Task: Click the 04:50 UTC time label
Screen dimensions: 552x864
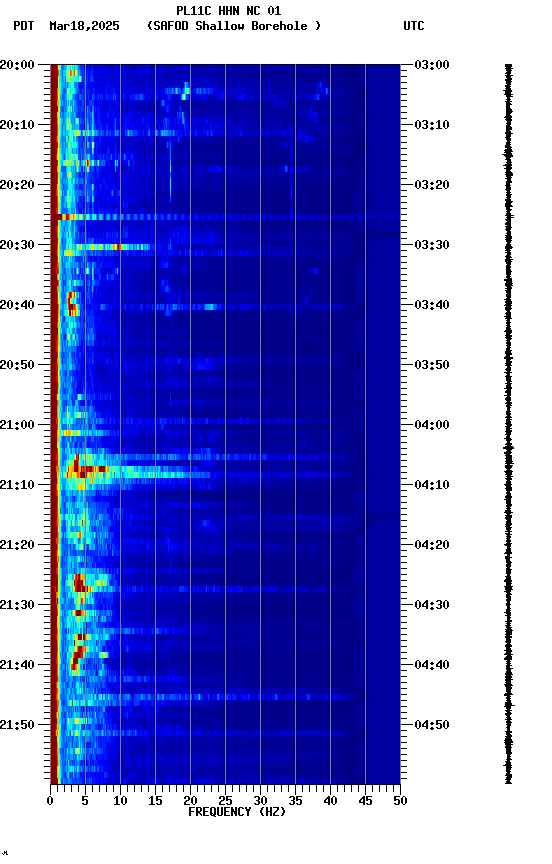Action: click(x=432, y=725)
